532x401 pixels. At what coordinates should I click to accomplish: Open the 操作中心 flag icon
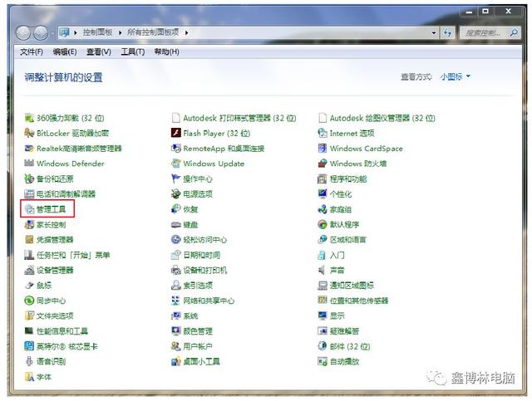pyautogui.click(x=175, y=178)
